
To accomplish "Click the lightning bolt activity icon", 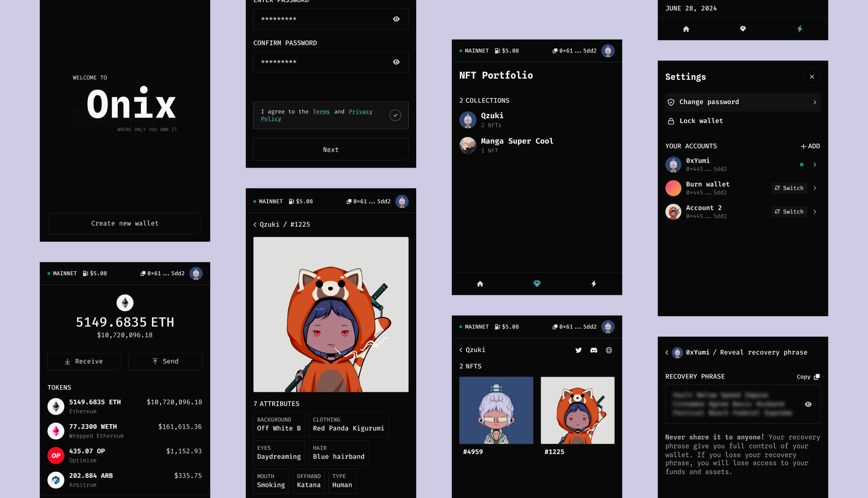I will [800, 28].
